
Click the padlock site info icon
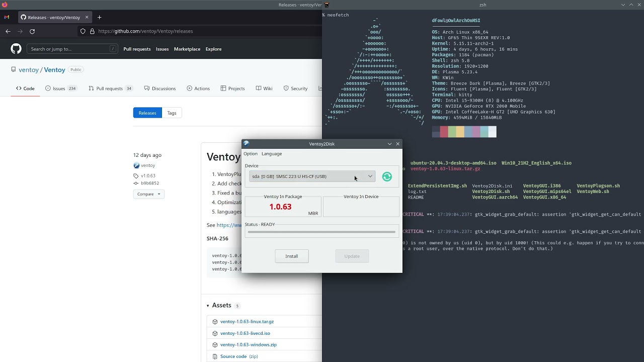click(92, 31)
